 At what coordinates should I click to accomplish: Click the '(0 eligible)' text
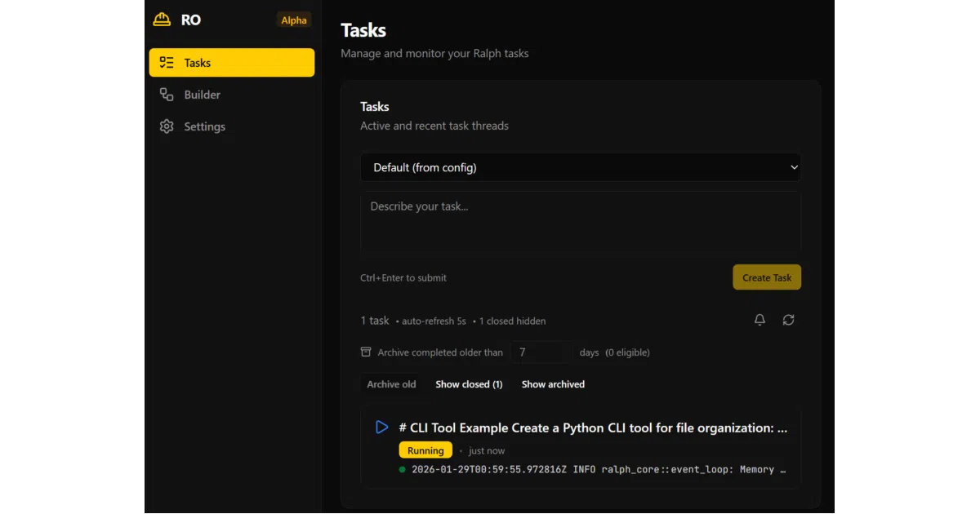point(627,352)
